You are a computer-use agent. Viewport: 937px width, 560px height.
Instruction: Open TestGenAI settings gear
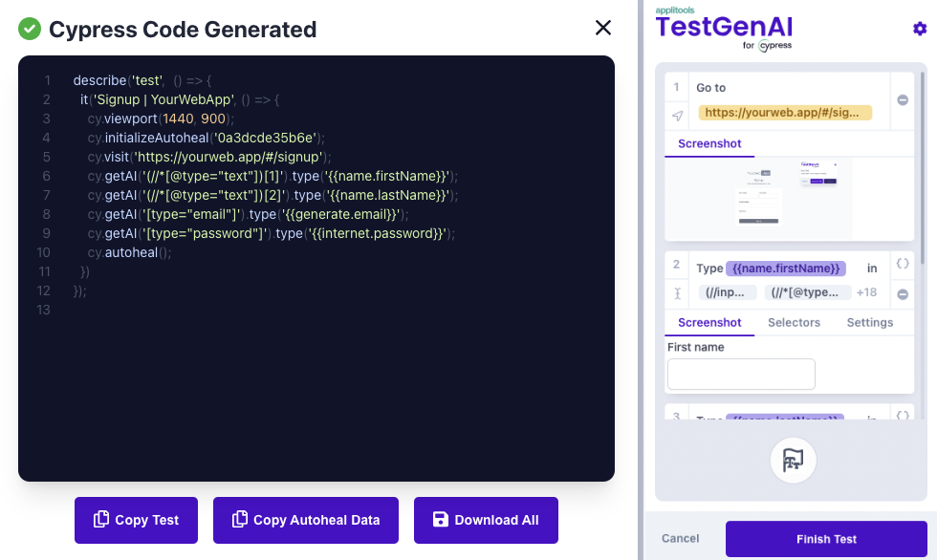pos(920,30)
